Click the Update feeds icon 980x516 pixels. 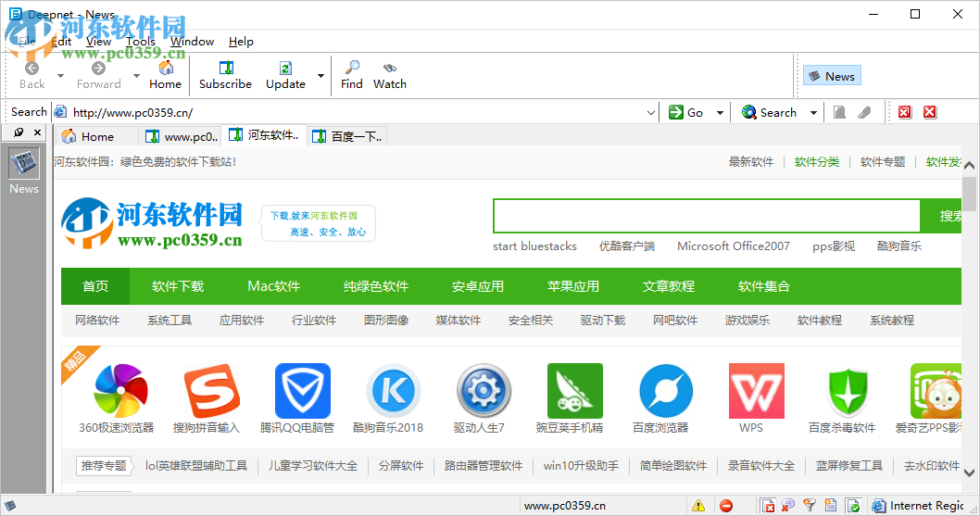pyautogui.click(x=285, y=68)
